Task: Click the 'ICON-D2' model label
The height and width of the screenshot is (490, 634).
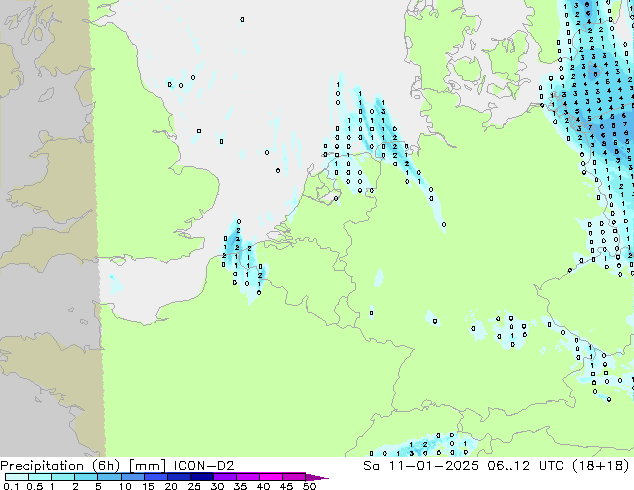Action: (x=204, y=466)
